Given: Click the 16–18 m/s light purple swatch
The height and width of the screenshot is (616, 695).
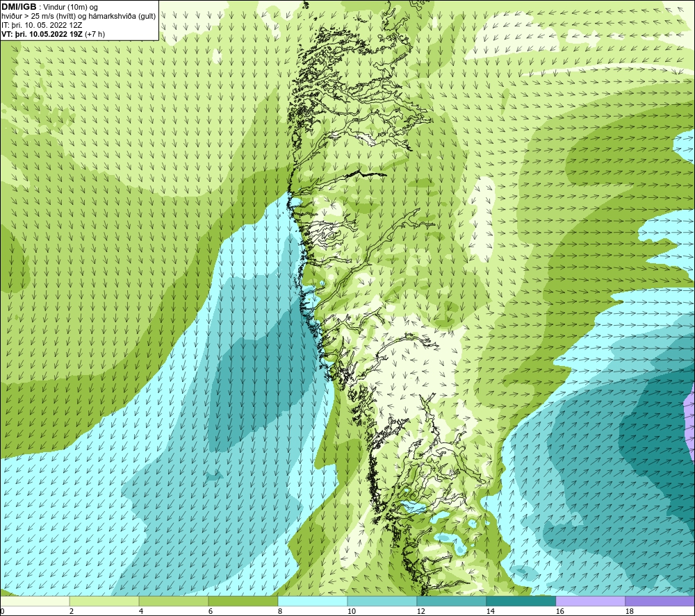Looking at the screenshot, I should pyautogui.click(x=590, y=601).
